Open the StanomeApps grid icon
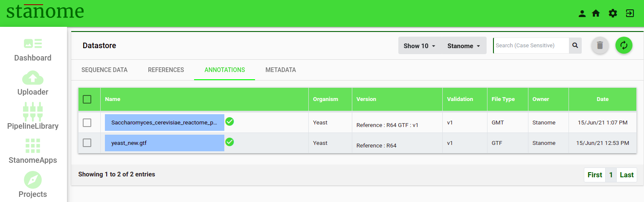Screen dimensions: 644x202 [x=33, y=146]
